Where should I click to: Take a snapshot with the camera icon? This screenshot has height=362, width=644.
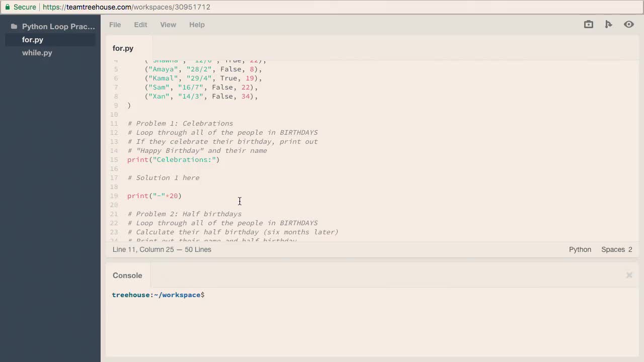588,24
